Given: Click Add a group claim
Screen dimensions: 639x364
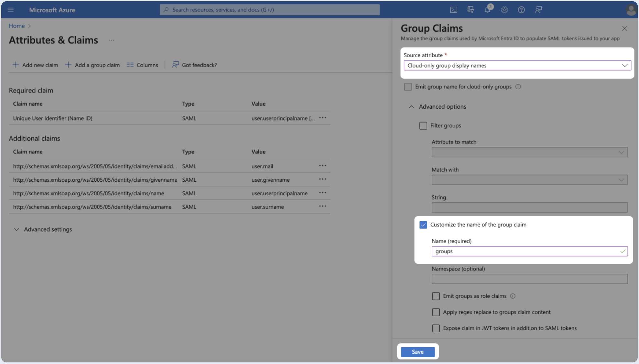Looking at the screenshot, I should tap(92, 65).
